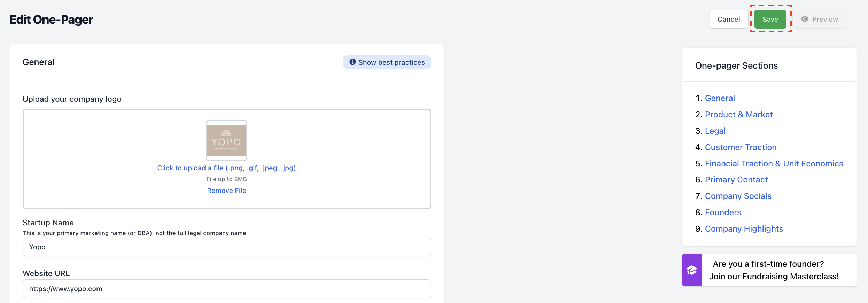Viewport: 868px width, 303px height.
Task: Navigate to the Founders section
Action: 723,212
